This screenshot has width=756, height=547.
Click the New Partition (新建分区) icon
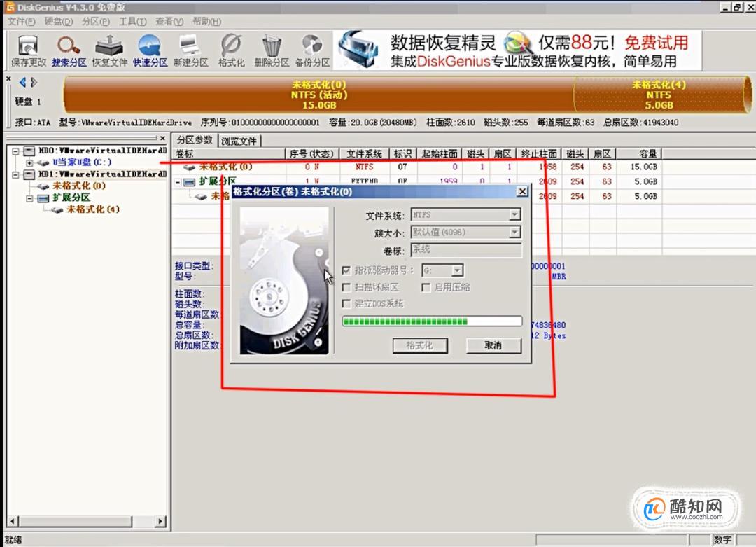pyautogui.click(x=190, y=51)
